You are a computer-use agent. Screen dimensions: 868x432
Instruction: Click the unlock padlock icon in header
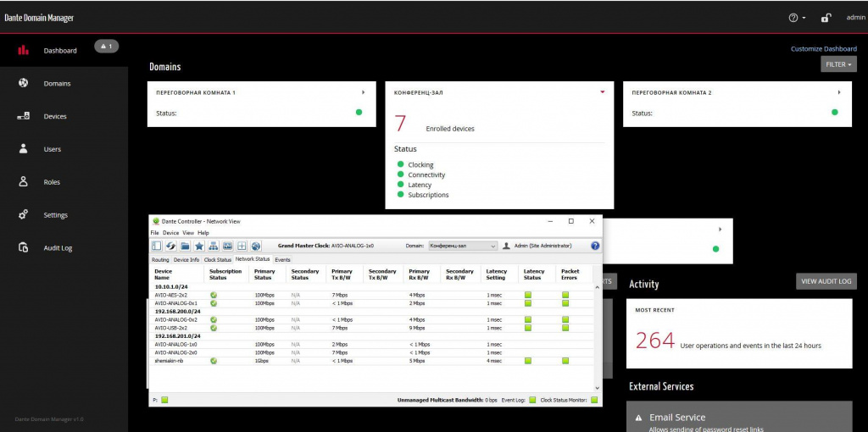coord(826,17)
